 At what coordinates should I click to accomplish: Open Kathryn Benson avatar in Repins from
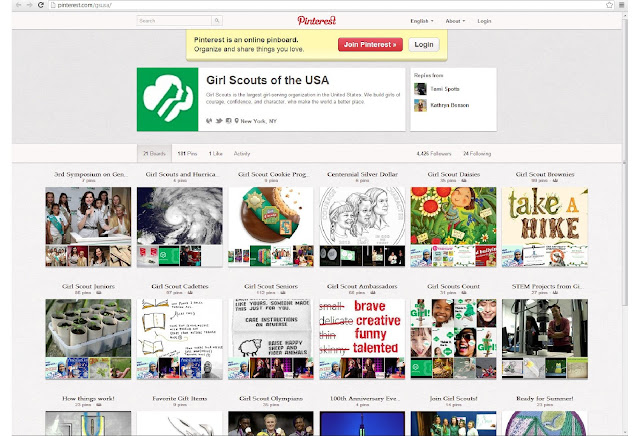pyautogui.click(x=420, y=105)
